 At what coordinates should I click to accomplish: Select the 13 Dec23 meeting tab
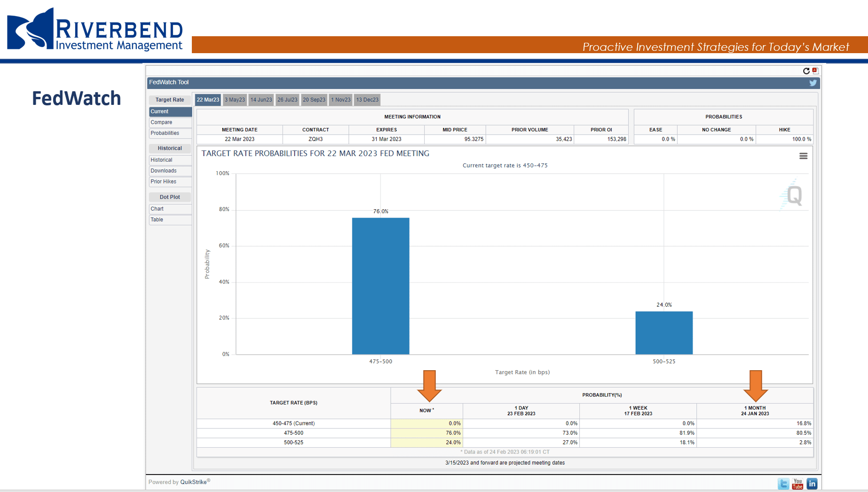(x=367, y=100)
